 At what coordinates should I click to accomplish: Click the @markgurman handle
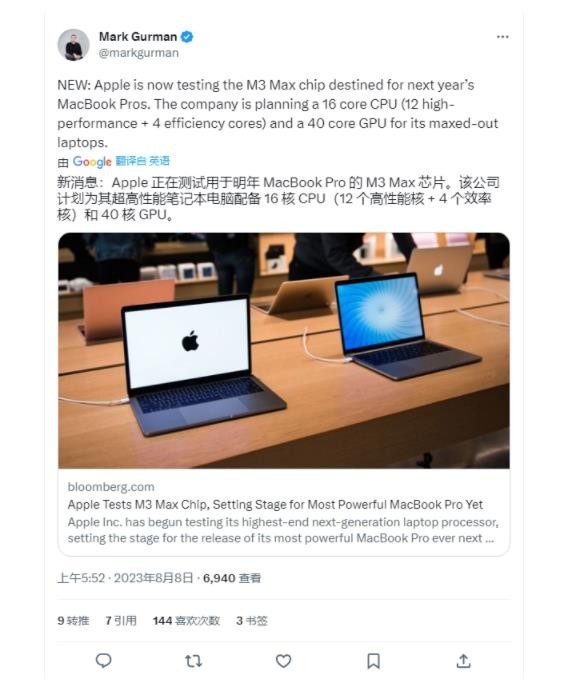click(x=139, y=53)
